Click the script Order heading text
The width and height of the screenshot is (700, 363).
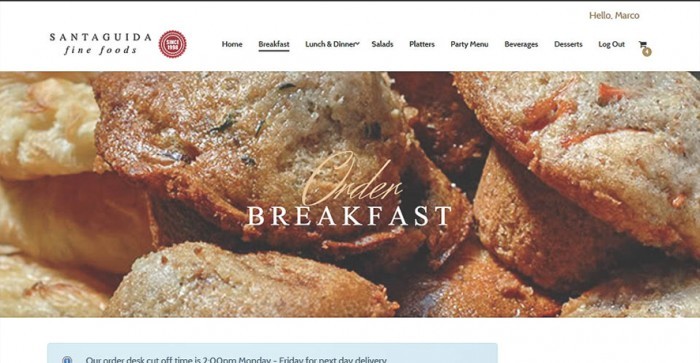[353, 179]
